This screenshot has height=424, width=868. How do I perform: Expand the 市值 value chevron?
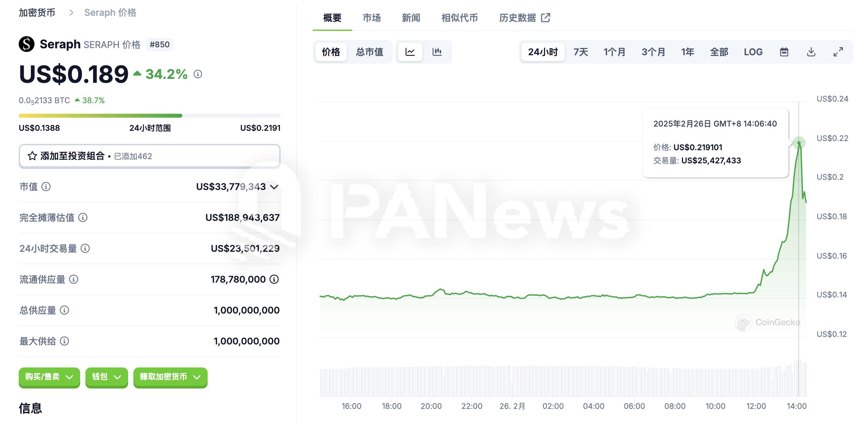coord(274,187)
